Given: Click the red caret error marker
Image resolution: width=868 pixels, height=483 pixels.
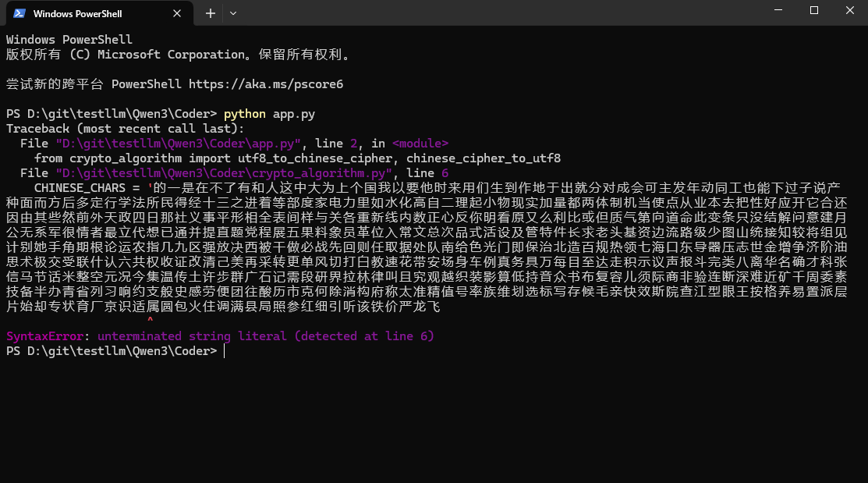Looking at the screenshot, I should [150, 320].
